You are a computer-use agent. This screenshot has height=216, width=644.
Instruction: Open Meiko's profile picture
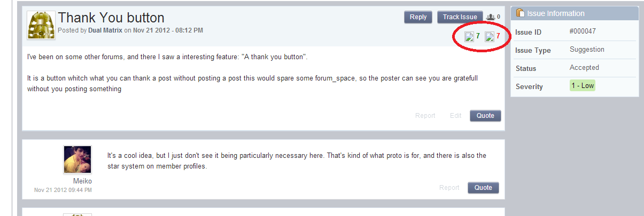point(77,159)
